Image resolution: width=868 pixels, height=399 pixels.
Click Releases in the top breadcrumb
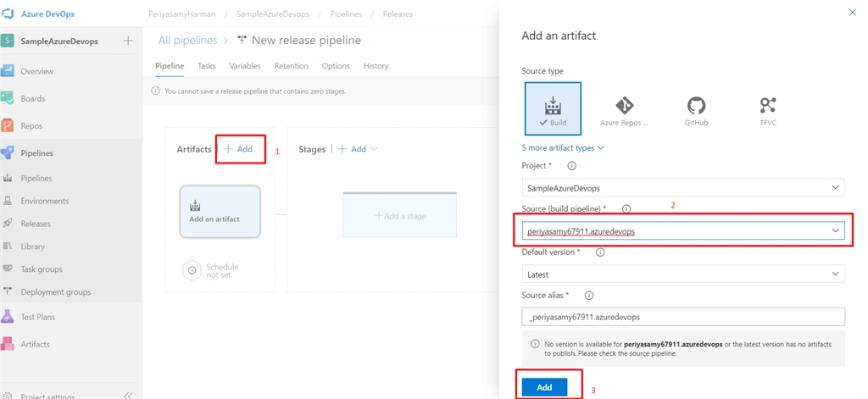click(398, 14)
